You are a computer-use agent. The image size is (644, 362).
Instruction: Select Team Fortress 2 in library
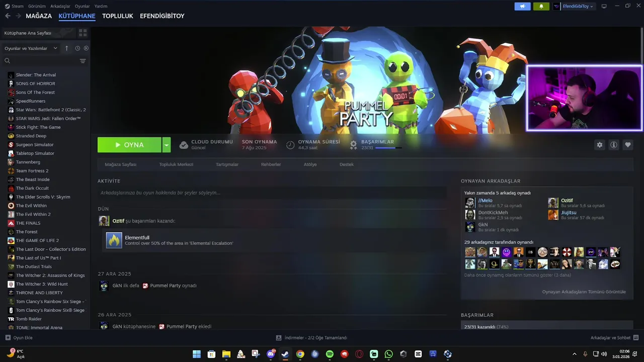pos(32,171)
